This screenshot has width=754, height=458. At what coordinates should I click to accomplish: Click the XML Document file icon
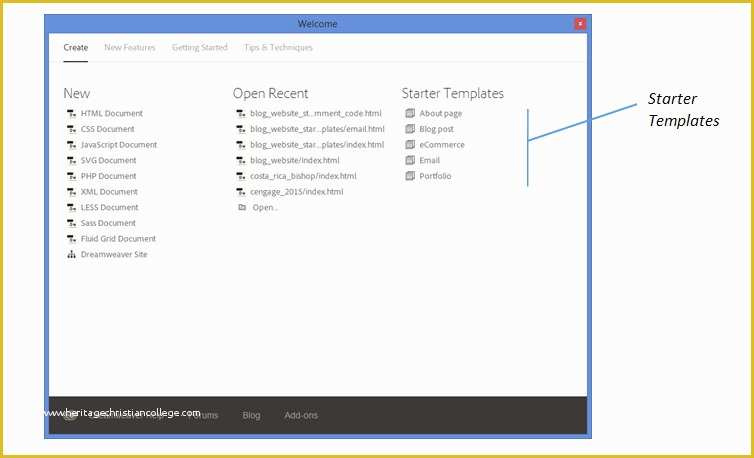72,192
